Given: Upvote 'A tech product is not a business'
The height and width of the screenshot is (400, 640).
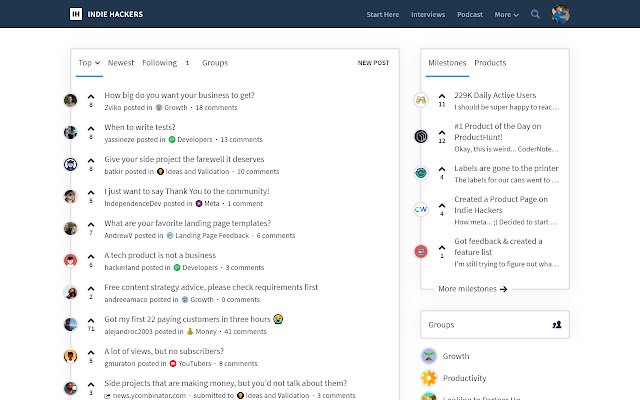Looking at the screenshot, I should point(91,256).
